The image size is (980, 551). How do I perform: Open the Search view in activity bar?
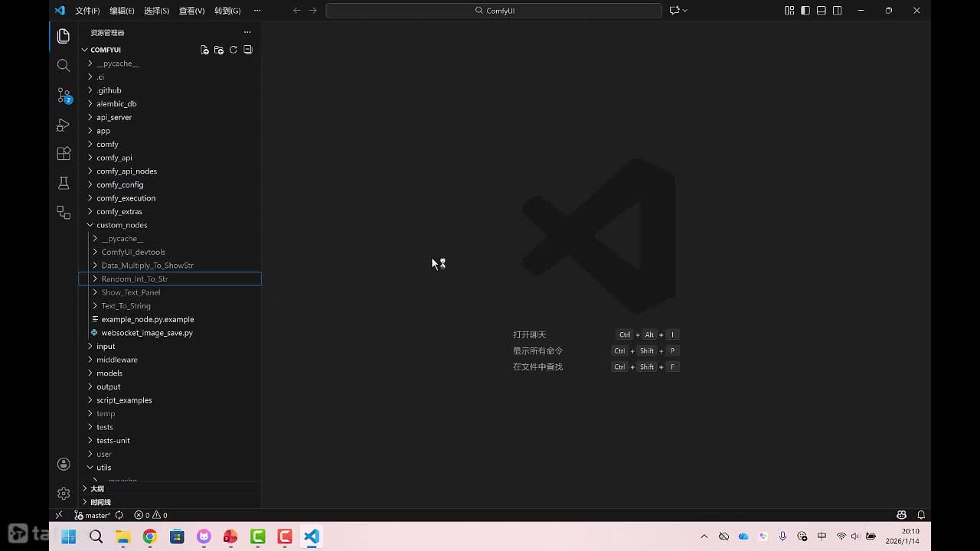coord(64,66)
